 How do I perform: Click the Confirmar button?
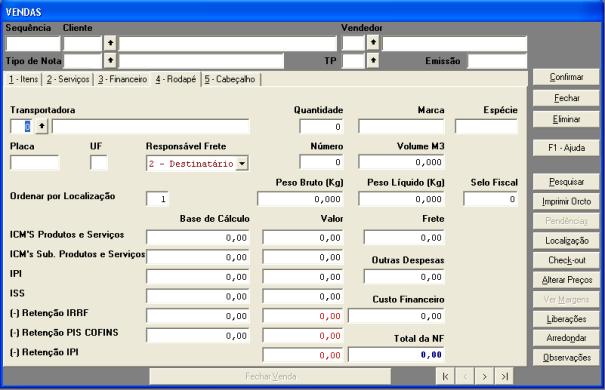click(x=566, y=77)
